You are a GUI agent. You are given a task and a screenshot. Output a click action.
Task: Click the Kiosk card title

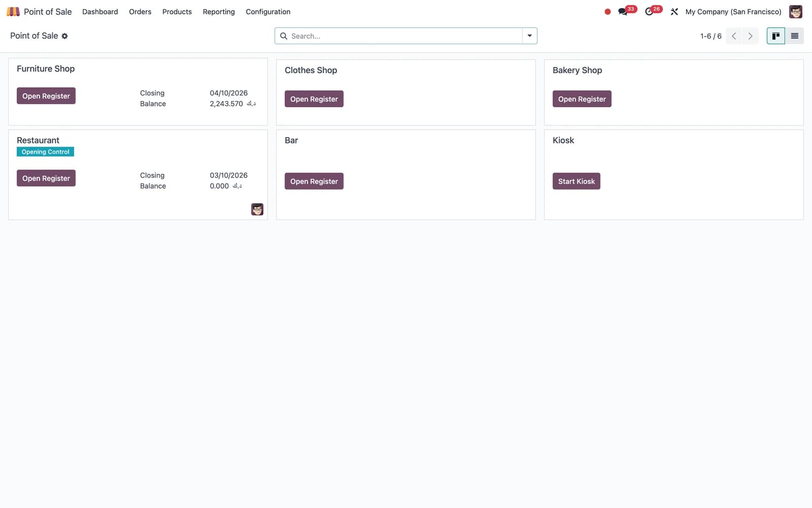click(563, 140)
